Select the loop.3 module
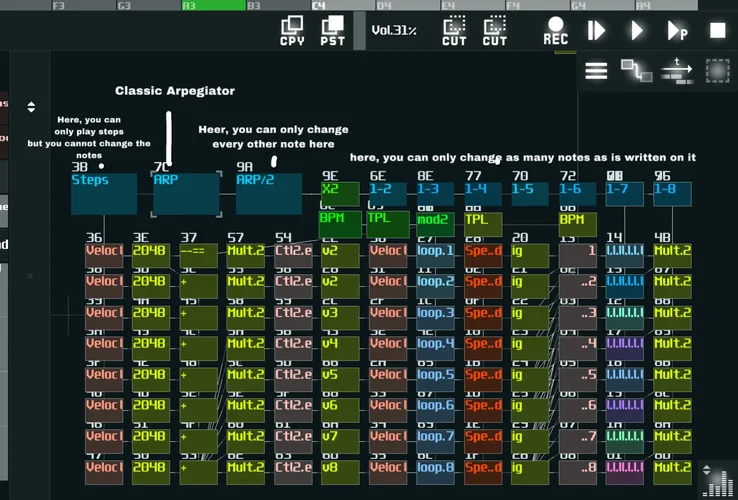 (435, 318)
